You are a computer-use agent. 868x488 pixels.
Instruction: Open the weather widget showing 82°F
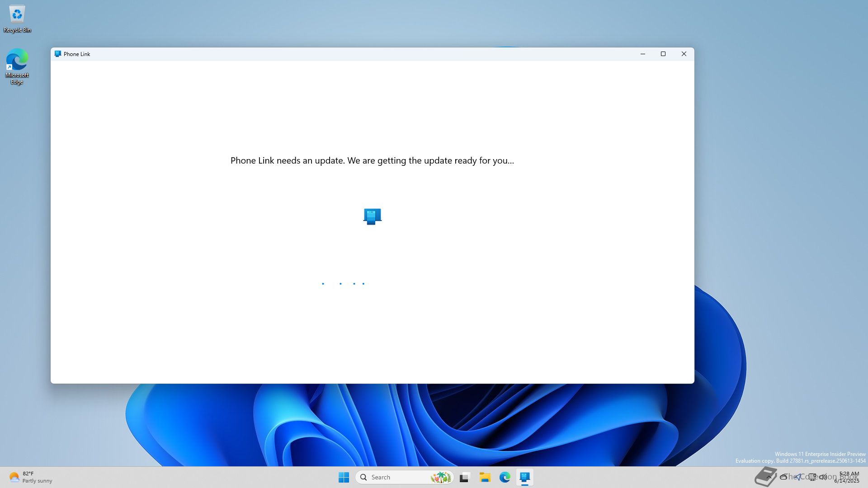(x=31, y=477)
